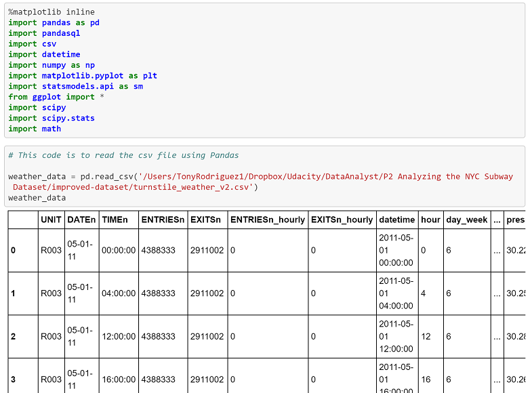Click the 'import math' code line

tap(35, 129)
